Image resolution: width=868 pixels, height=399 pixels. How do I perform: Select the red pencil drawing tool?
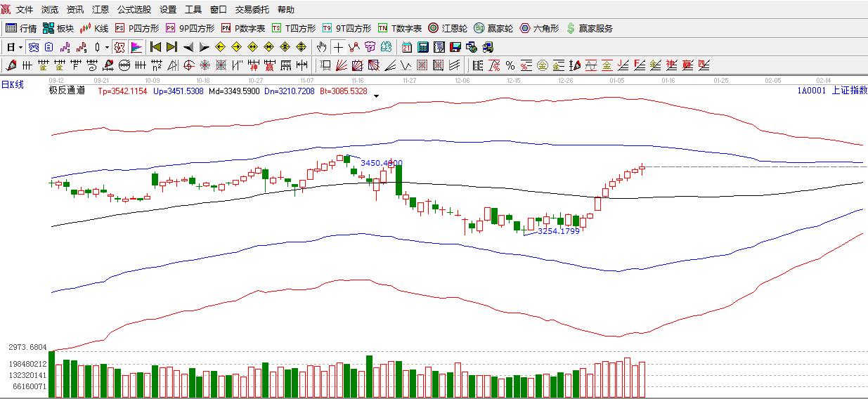point(11,65)
